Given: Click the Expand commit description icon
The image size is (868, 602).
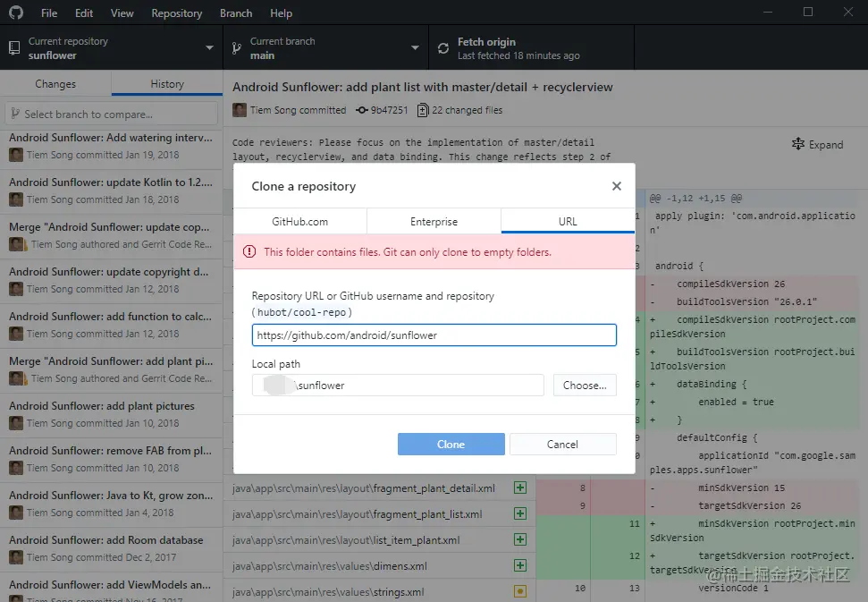Looking at the screenshot, I should pyautogui.click(x=798, y=144).
